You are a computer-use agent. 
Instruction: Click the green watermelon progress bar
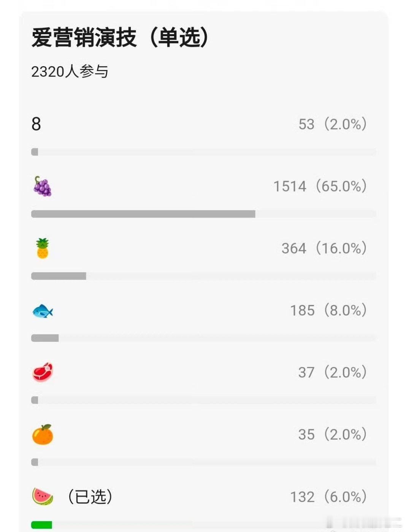[41, 525]
